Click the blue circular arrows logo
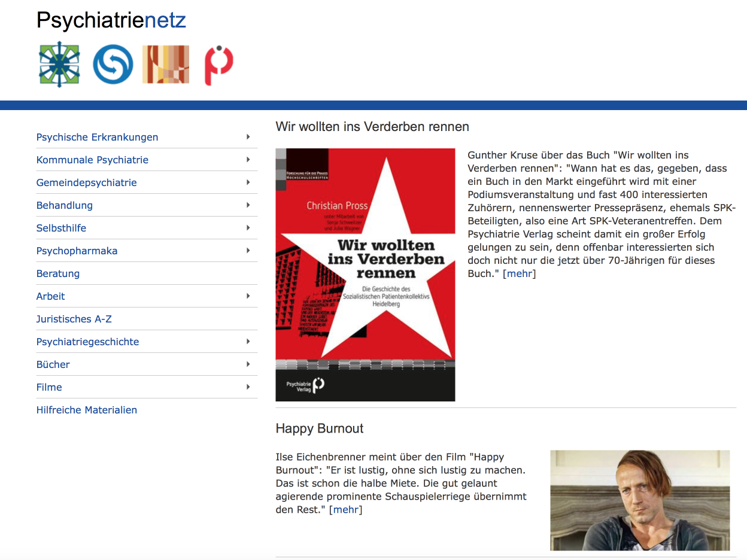The image size is (747, 560). (x=113, y=65)
